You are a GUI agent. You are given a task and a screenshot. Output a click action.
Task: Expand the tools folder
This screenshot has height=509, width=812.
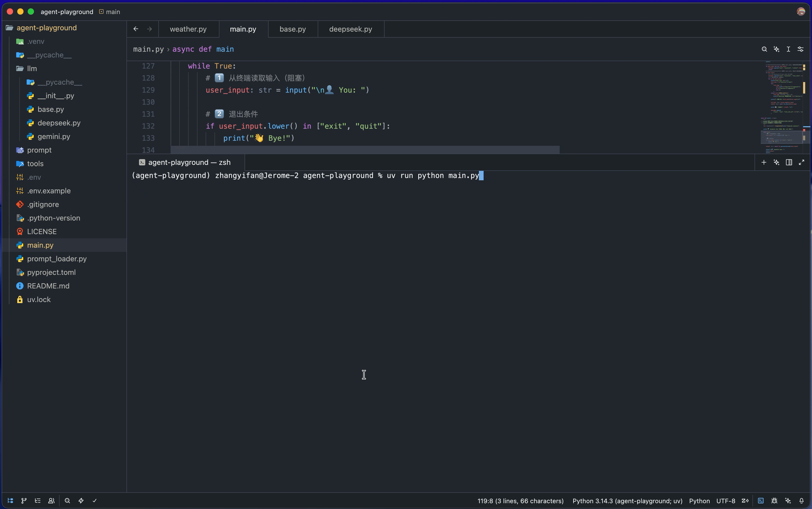35,164
